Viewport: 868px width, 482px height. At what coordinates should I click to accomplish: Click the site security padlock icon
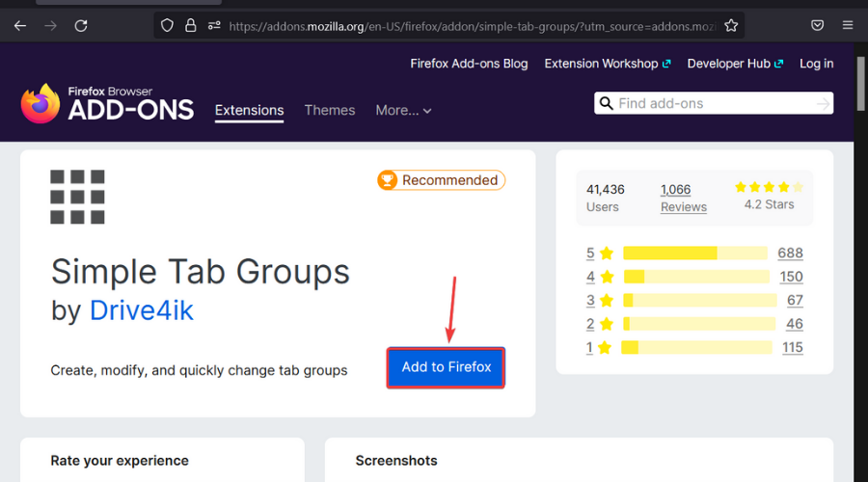point(190,25)
